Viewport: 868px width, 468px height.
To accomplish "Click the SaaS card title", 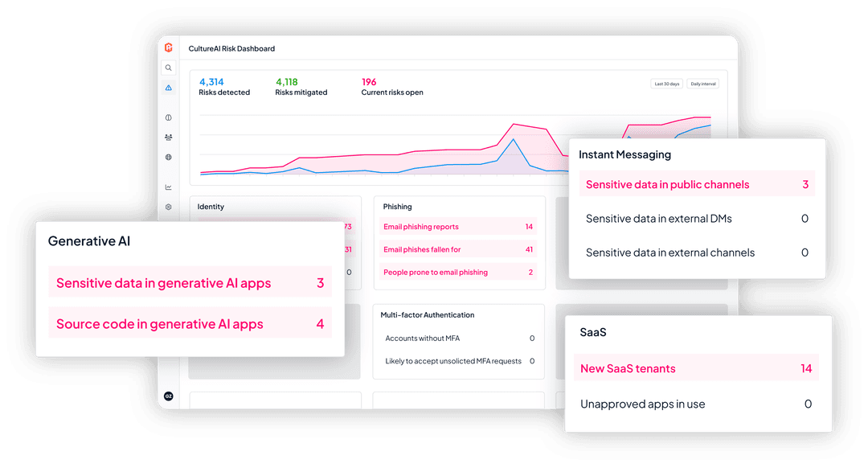I will pos(593,332).
